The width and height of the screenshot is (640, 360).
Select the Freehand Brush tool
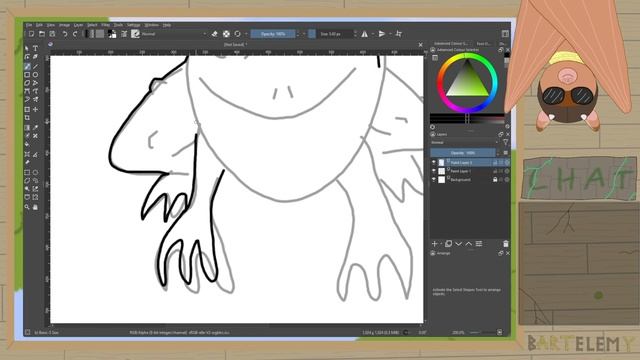tap(27, 67)
